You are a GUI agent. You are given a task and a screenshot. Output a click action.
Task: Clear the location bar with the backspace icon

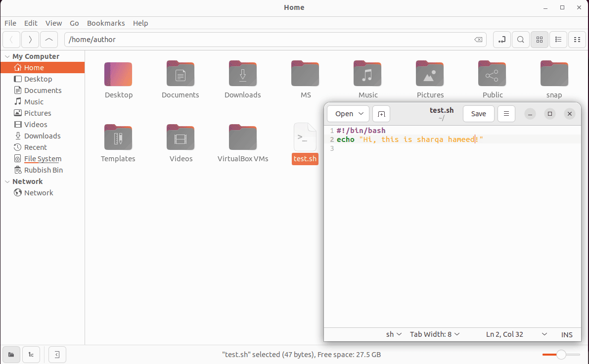(478, 39)
